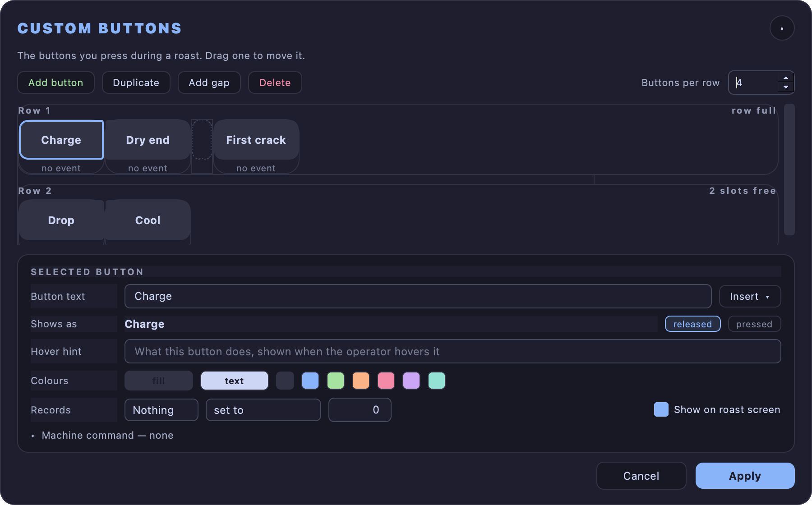Image resolution: width=812 pixels, height=505 pixels.
Task: Open the Insert dropdown
Action: tap(750, 296)
